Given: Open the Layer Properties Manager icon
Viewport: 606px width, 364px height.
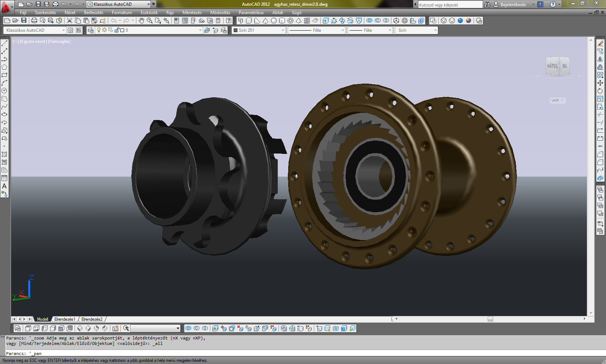Looking at the screenshot, I should pyautogui.click(x=91, y=30).
